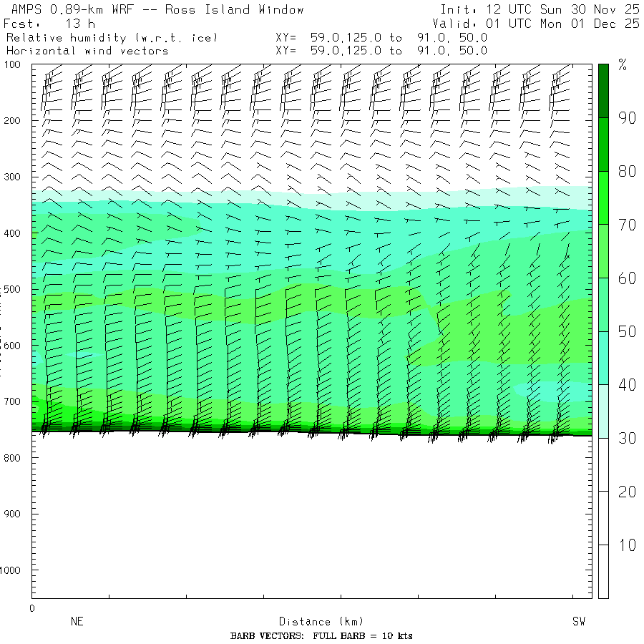
Task: Click the distance axis origin label 0
Action: pyautogui.click(x=32, y=609)
